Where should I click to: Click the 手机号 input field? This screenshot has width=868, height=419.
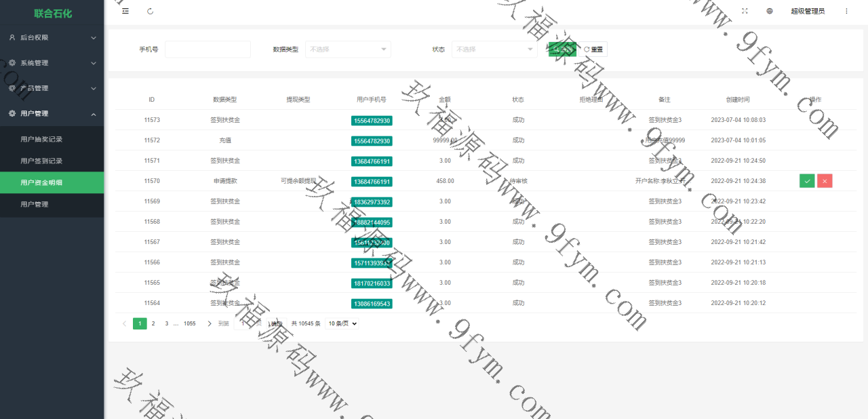click(208, 49)
